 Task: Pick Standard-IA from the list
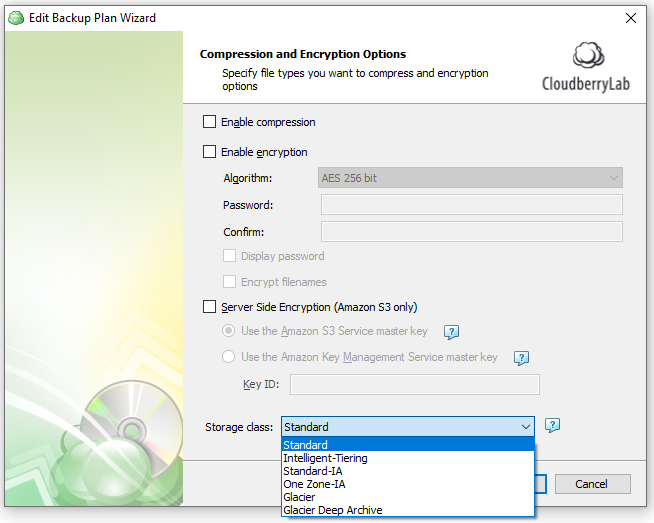[408, 471]
